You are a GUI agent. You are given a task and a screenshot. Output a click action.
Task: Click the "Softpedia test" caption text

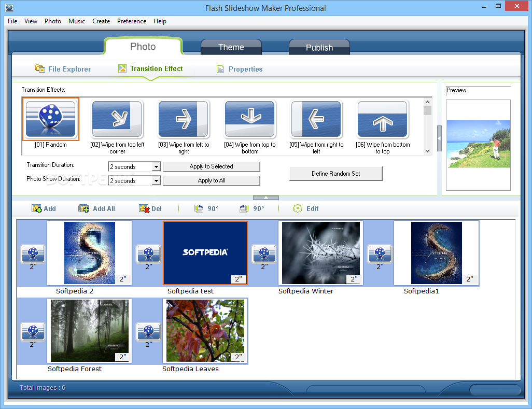coord(190,291)
